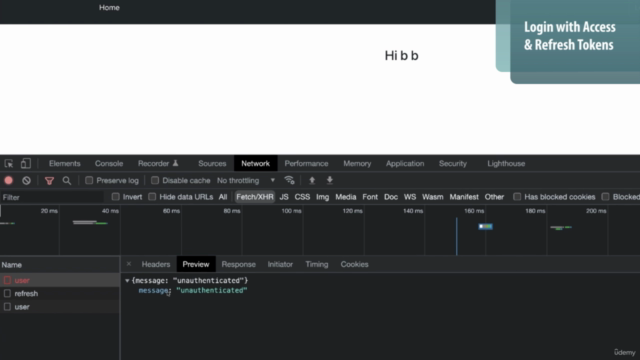Click the Name column header
This screenshot has width=640, height=360.
coord(60,264)
